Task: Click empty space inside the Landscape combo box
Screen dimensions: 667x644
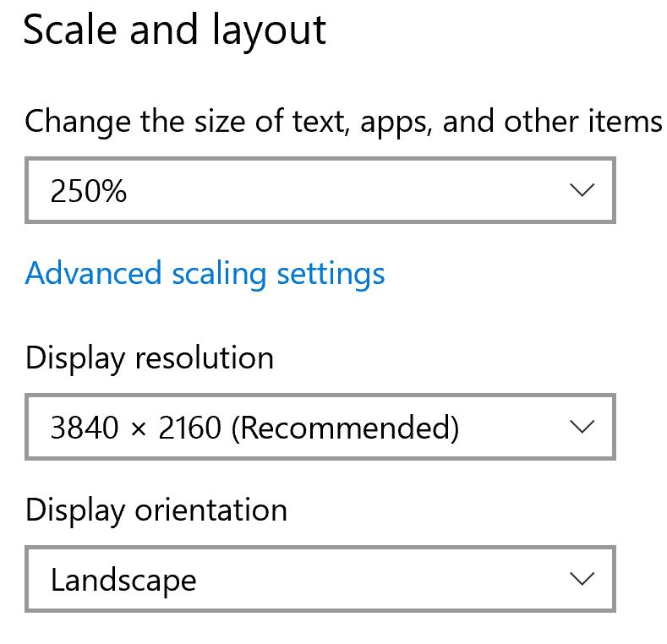Action: (375, 579)
